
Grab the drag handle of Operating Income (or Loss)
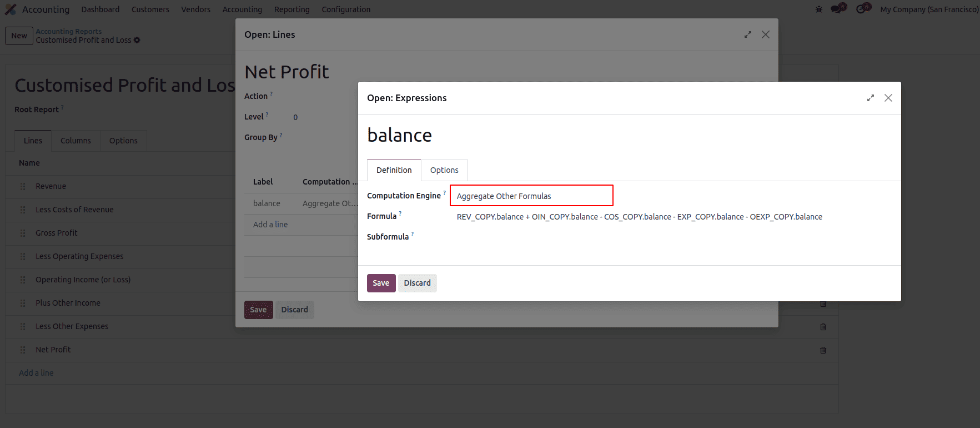click(23, 280)
